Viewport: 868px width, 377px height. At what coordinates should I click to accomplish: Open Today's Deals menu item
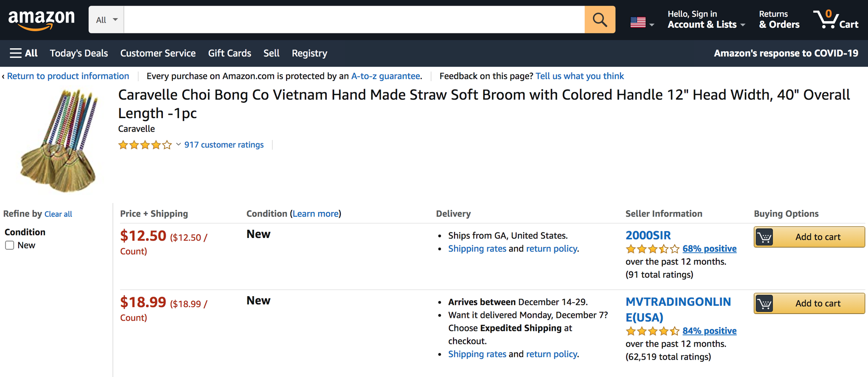tap(79, 53)
